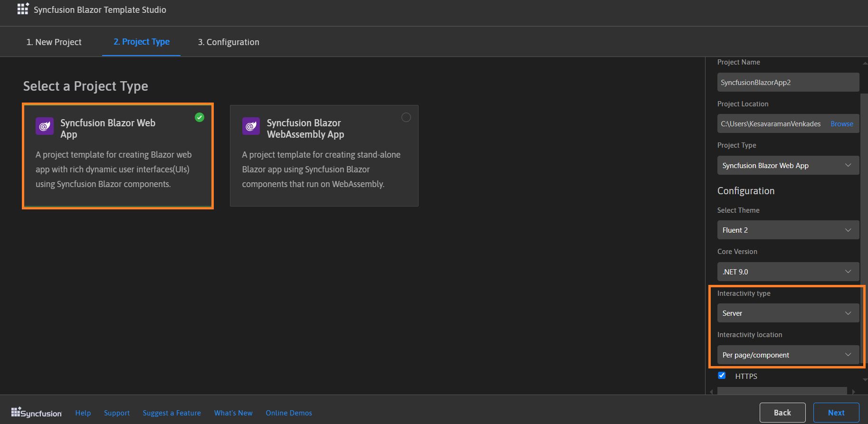Open the Interactivity type dropdown showing Server
The image size is (868, 424).
pos(788,313)
